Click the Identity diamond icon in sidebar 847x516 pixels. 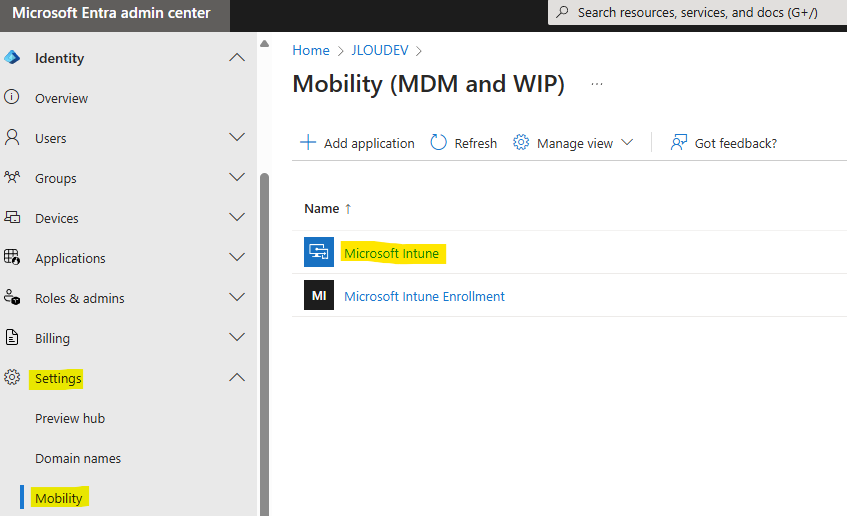[12, 57]
